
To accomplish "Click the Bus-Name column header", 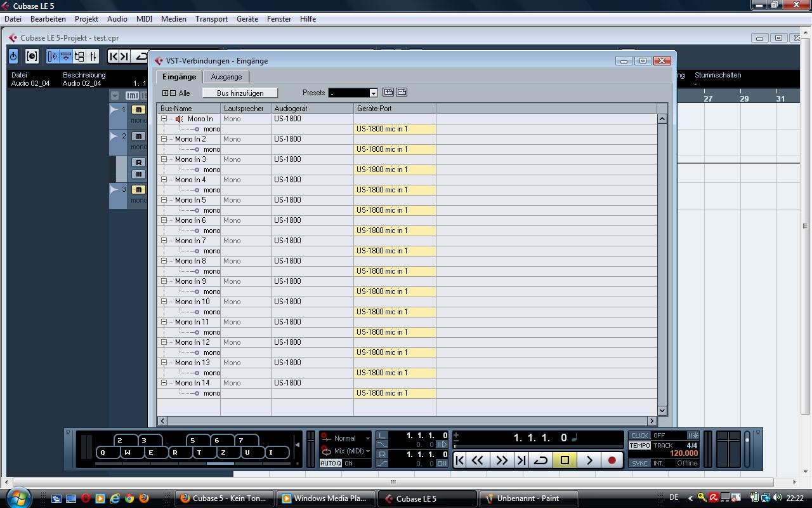I will click(188, 109).
